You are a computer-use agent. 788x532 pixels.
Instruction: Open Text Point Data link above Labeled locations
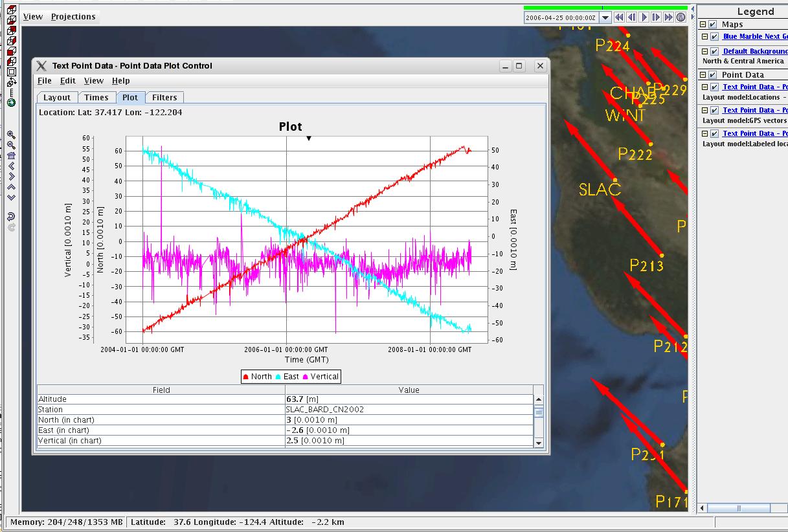coord(755,134)
